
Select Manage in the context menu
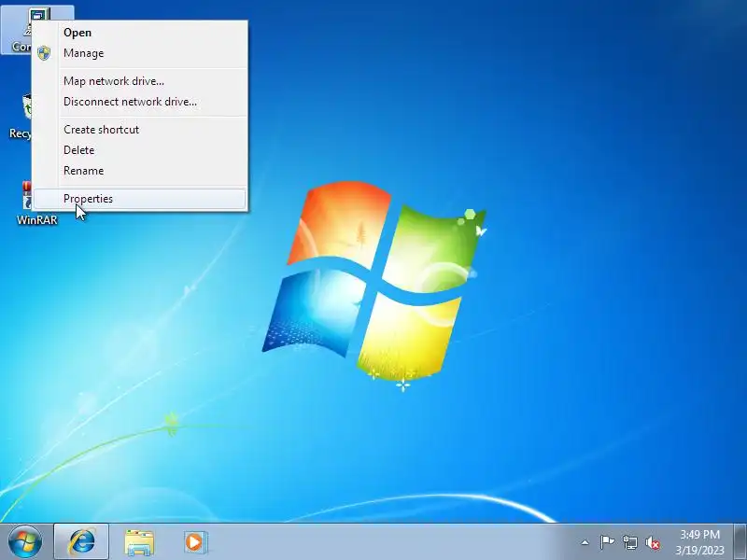139,53
